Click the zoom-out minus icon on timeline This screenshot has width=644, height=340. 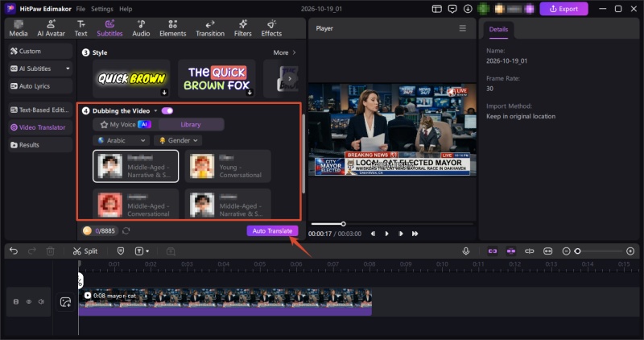(566, 251)
